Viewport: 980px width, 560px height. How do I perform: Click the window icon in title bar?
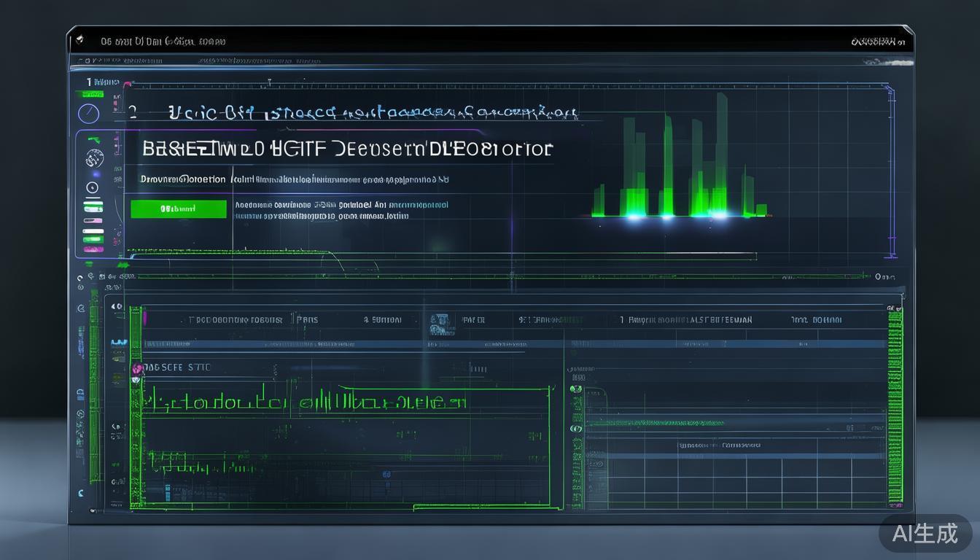tap(79, 41)
